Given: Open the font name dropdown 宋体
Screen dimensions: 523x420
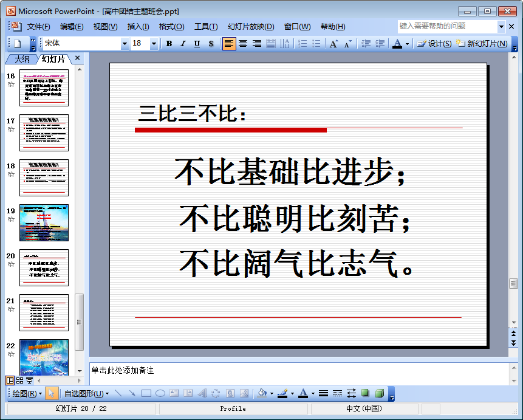Looking at the screenshot, I should click(125, 44).
